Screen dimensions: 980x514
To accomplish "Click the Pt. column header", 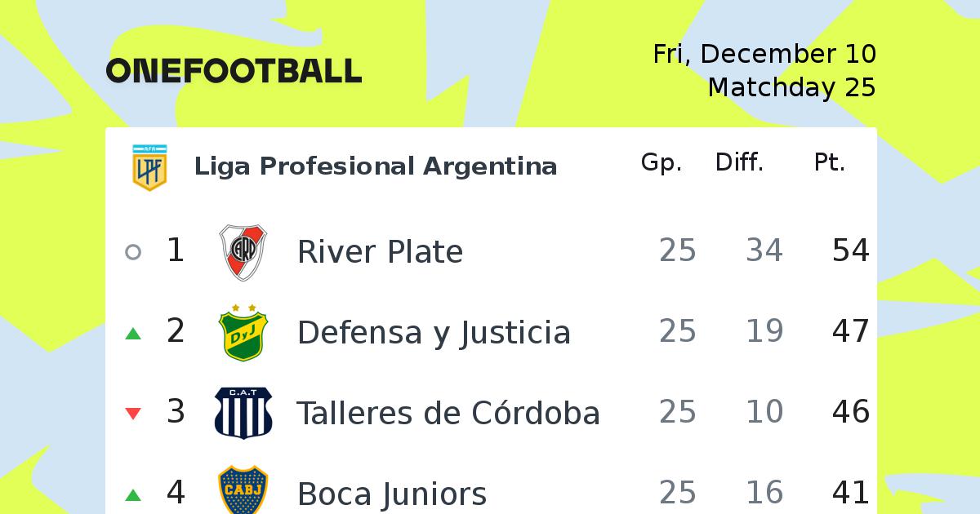I will click(x=829, y=163).
